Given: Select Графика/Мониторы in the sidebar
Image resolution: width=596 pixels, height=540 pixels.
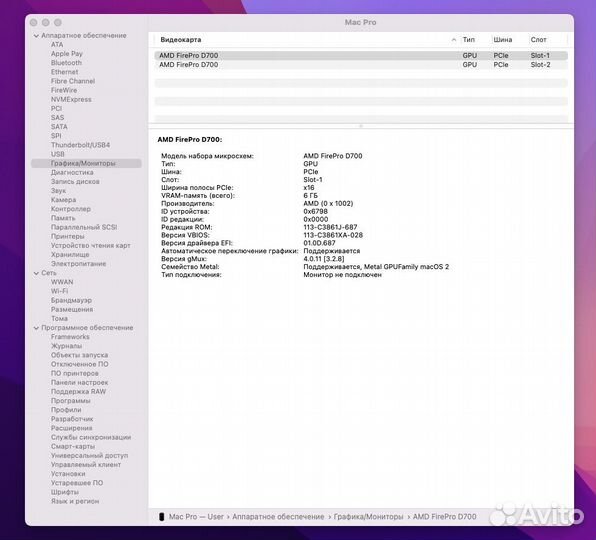Looking at the screenshot, I should 86,163.
